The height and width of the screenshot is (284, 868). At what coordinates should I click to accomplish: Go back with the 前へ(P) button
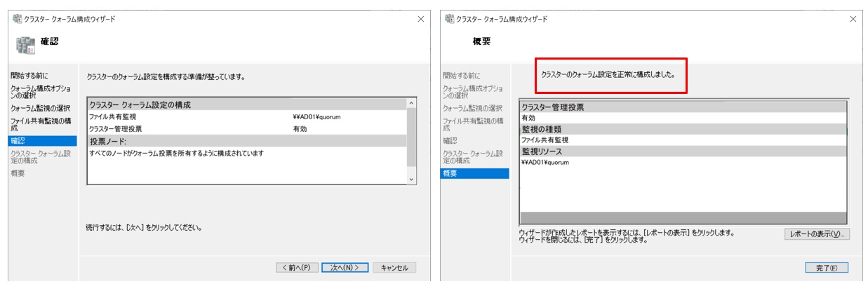[296, 267]
